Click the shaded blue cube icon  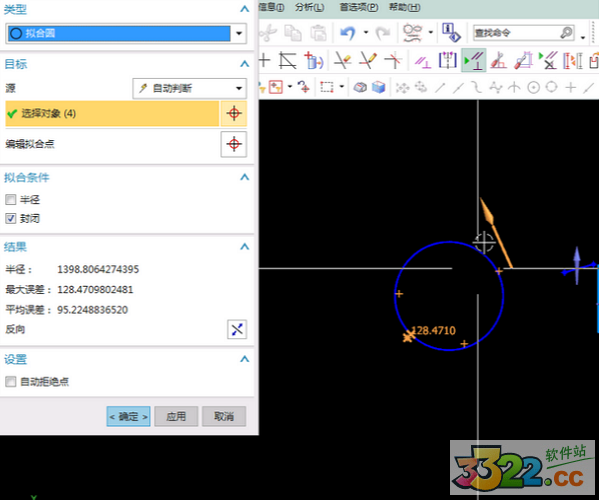pos(378,87)
